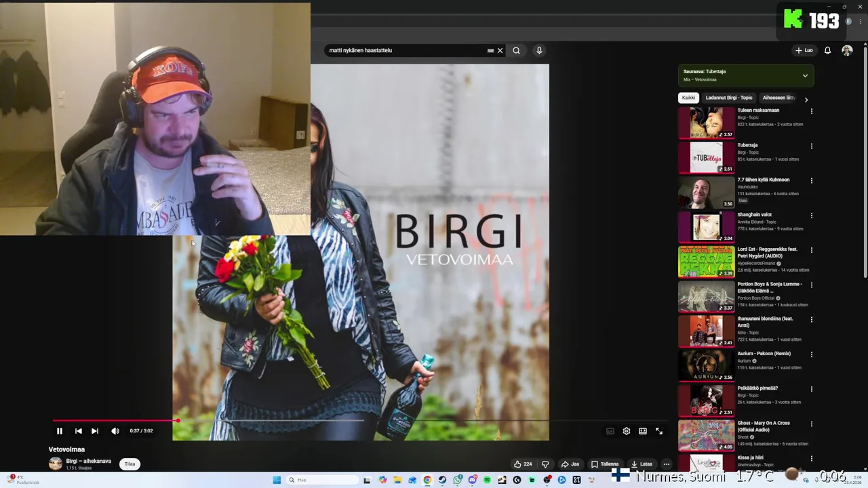The height and width of the screenshot is (488, 868).
Task: Open the Portion Boys Official channel name
Action: click(756, 298)
